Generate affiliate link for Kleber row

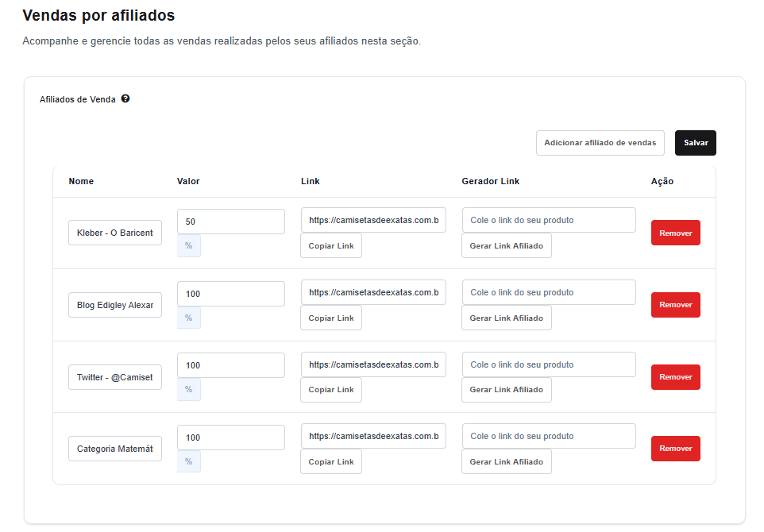click(x=506, y=246)
